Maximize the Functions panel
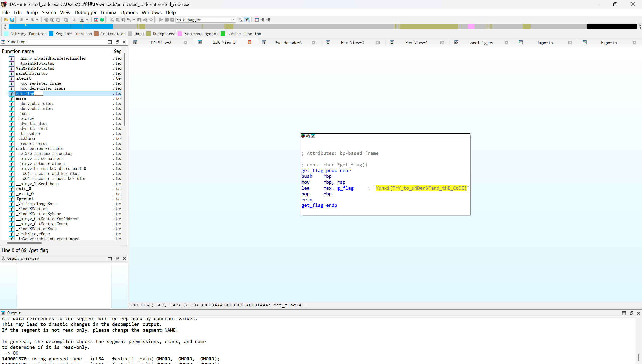Image resolution: width=642 pixels, height=364 pixels. pyautogui.click(x=110, y=42)
